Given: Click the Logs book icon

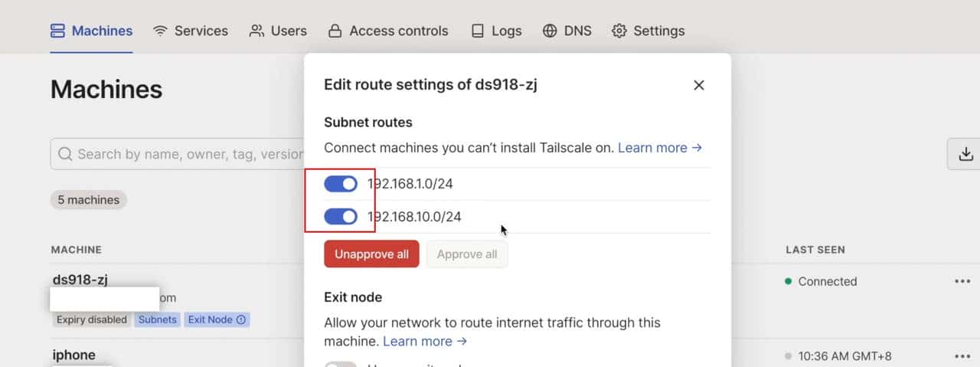Looking at the screenshot, I should 478,31.
